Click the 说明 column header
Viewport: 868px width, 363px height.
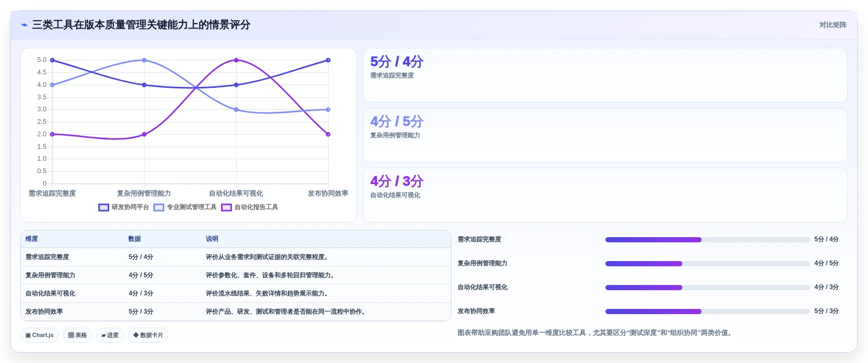212,239
